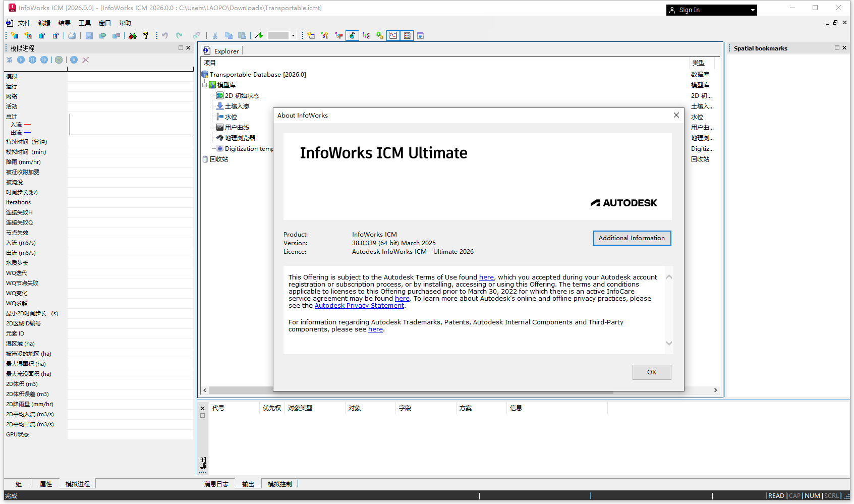
Task: Click the paste clipboard icon
Action: (242, 35)
